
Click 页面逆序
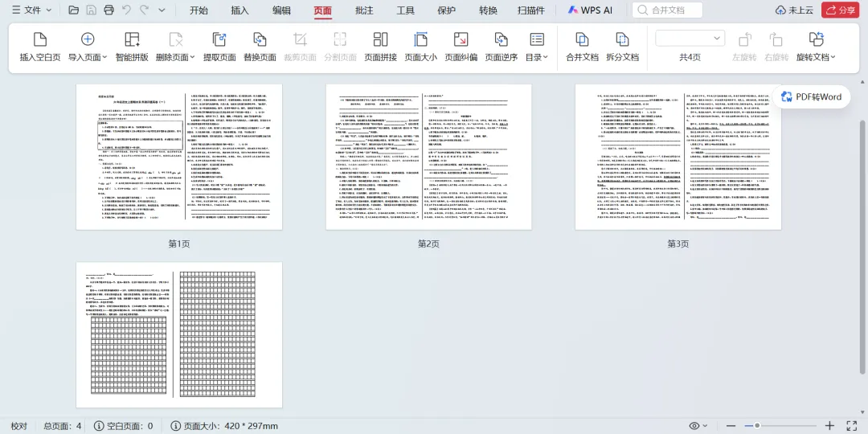[501, 47]
